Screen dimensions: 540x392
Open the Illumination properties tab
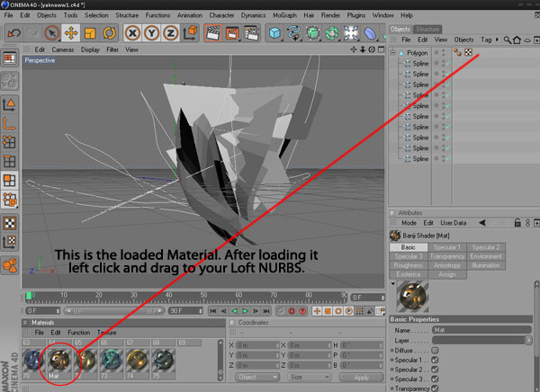(486, 265)
